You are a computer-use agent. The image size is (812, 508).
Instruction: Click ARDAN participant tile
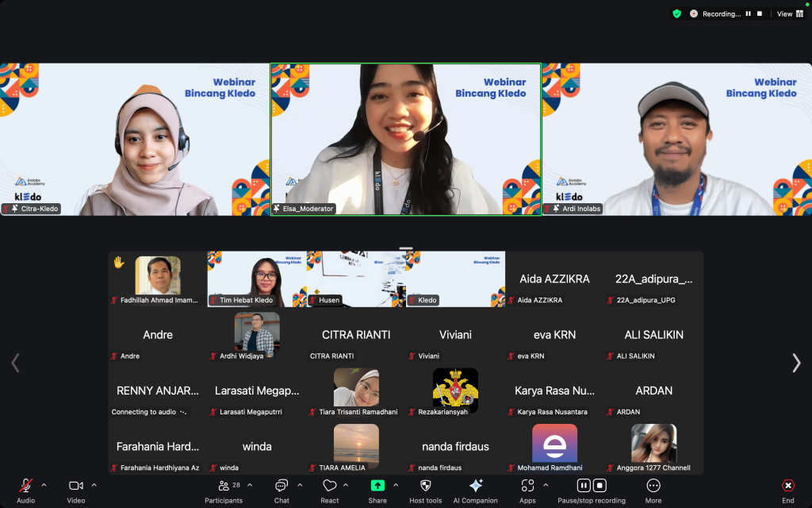[653, 391]
